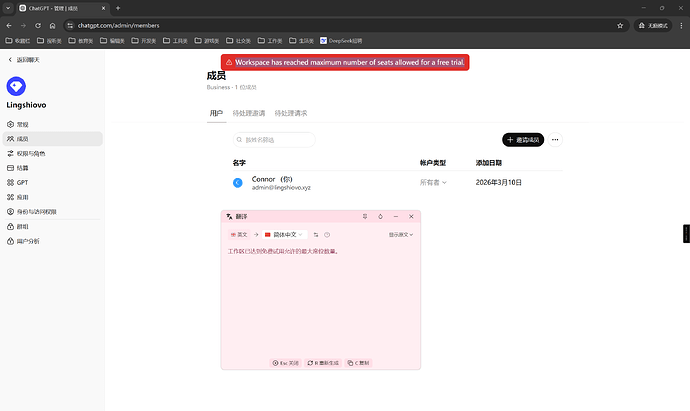Open a new tab with plus button

[118, 8]
